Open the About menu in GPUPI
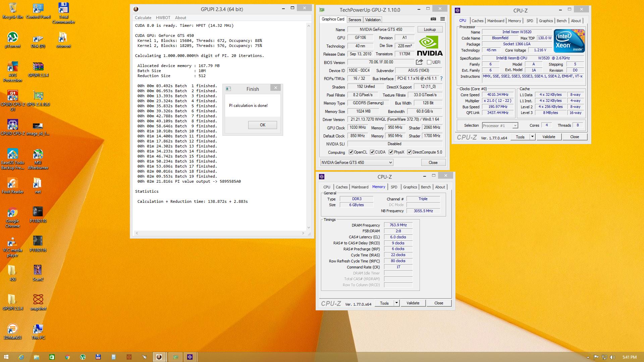Viewport: 644px width, 362px height. click(x=180, y=18)
